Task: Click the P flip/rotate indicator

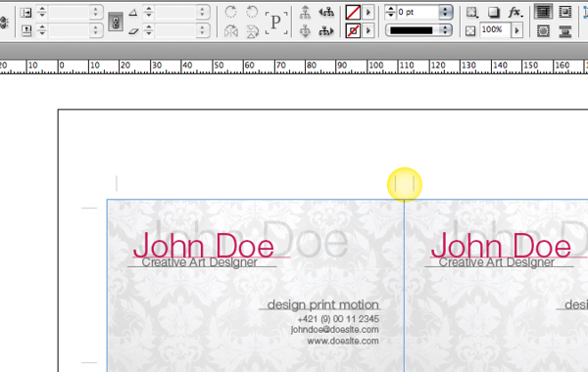Action: (276, 23)
